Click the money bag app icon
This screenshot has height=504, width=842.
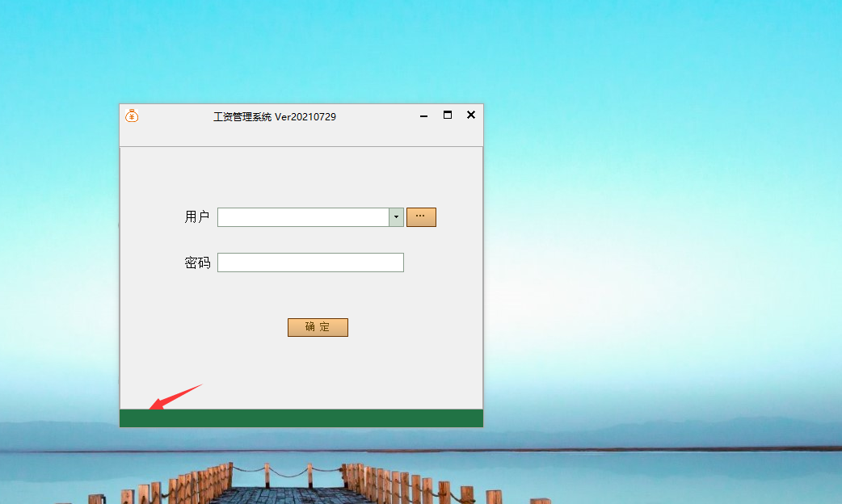(132, 116)
